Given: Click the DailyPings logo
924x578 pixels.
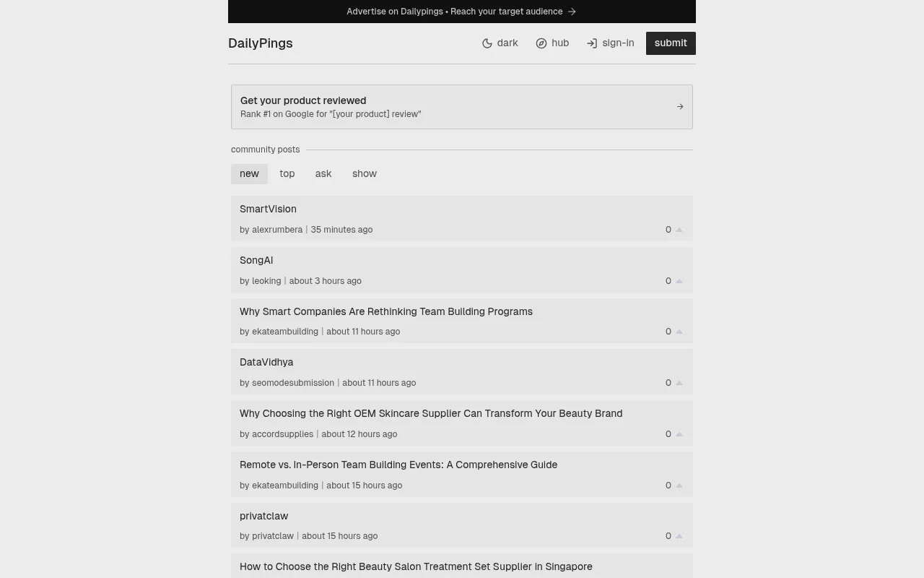Looking at the screenshot, I should tap(260, 43).
